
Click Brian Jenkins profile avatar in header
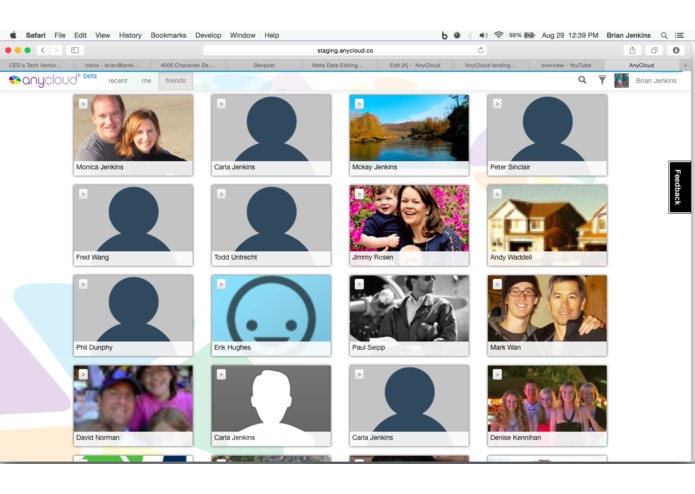pos(621,81)
